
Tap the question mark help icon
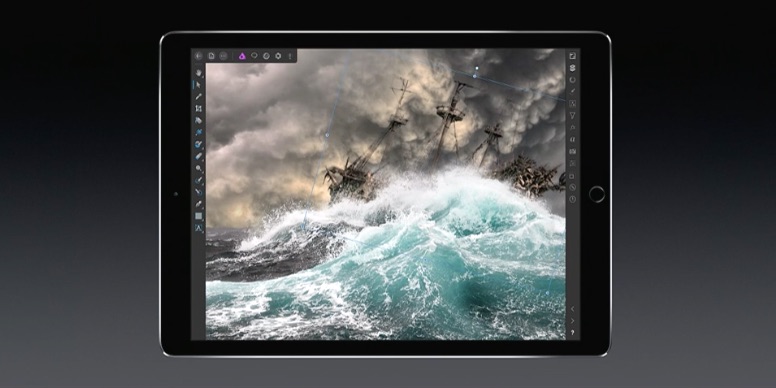[x=573, y=333]
